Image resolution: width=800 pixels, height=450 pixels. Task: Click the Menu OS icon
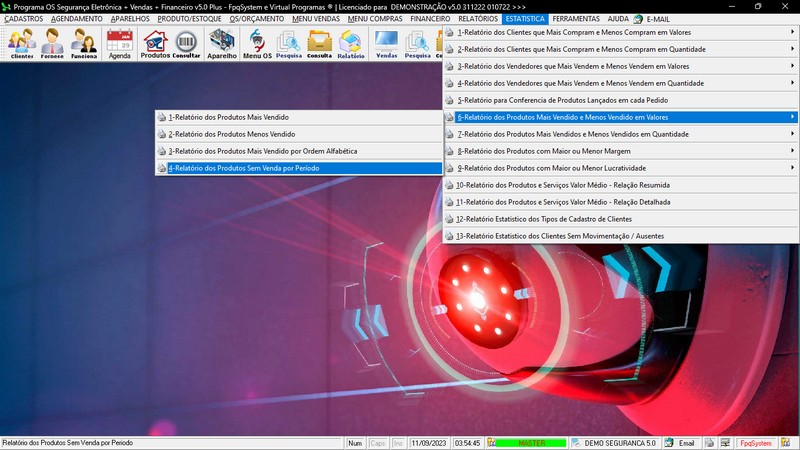(x=257, y=44)
